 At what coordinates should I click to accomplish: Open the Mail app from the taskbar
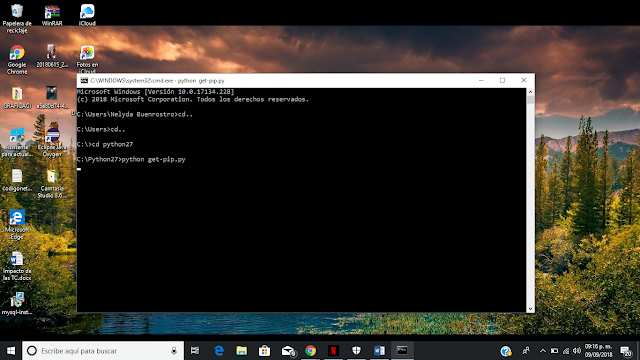coord(288,351)
